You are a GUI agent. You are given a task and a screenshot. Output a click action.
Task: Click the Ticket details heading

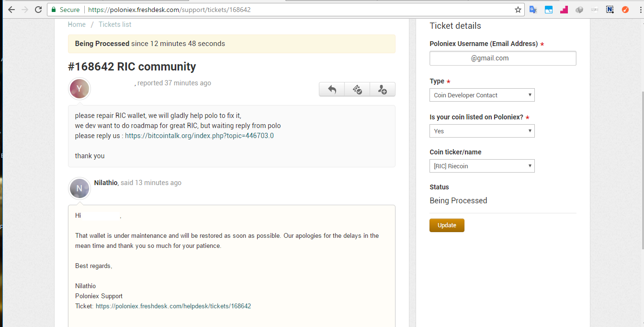click(455, 26)
